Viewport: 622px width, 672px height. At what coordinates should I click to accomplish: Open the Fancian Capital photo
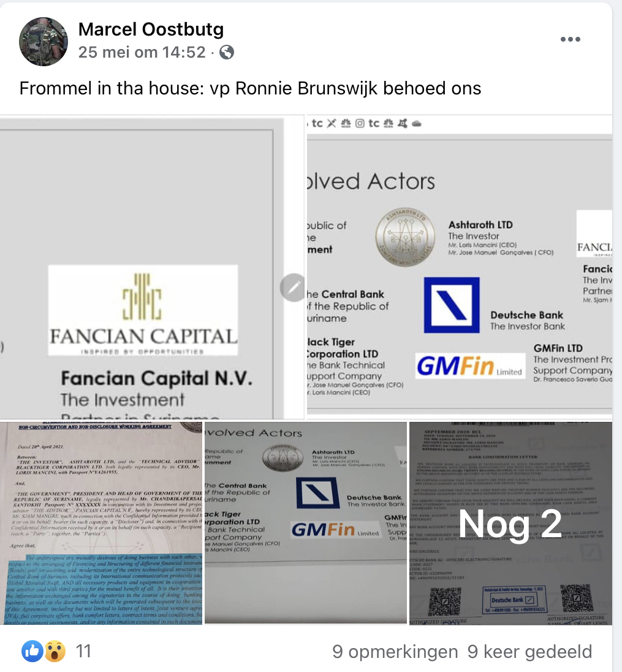click(152, 267)
